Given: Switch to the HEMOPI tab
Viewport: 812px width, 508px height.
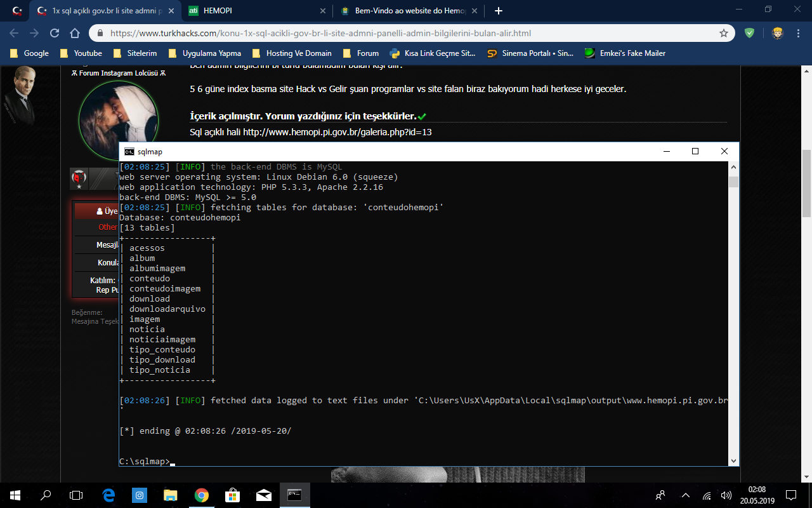Looking at the screenshot, I should pos(257,11).
